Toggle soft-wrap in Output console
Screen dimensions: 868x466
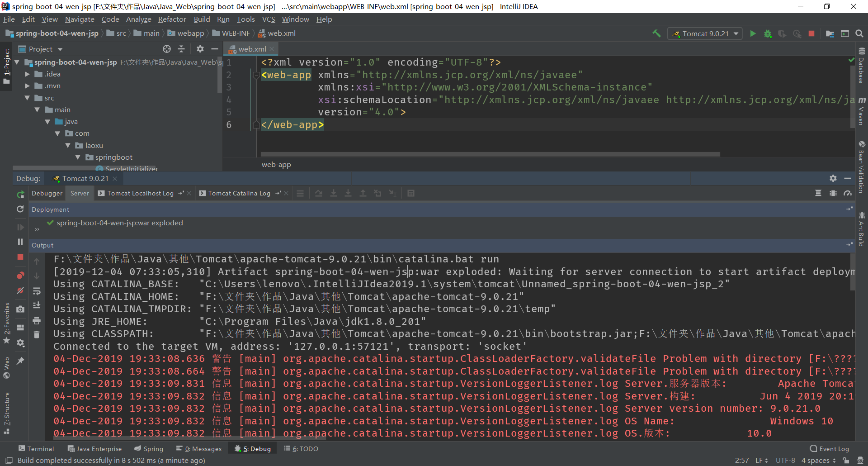pyautogui.click(x=37, y=291)
